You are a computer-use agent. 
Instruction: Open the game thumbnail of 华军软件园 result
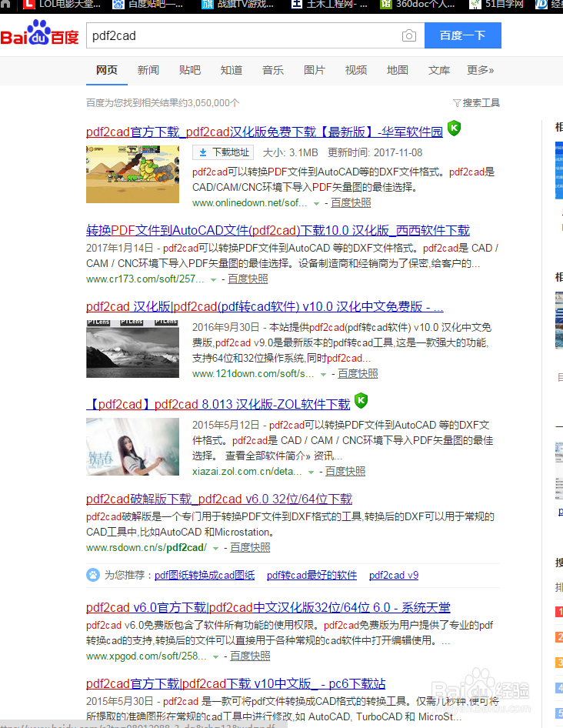133,174
